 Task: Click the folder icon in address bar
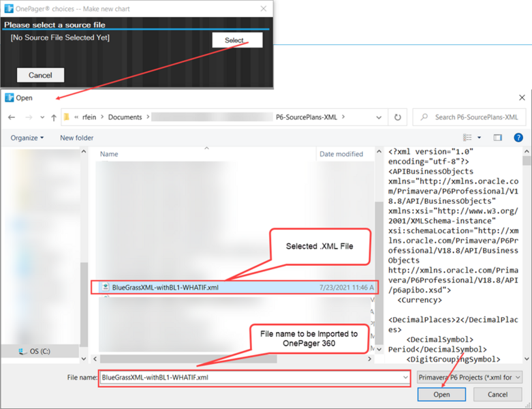click(67, 117)
